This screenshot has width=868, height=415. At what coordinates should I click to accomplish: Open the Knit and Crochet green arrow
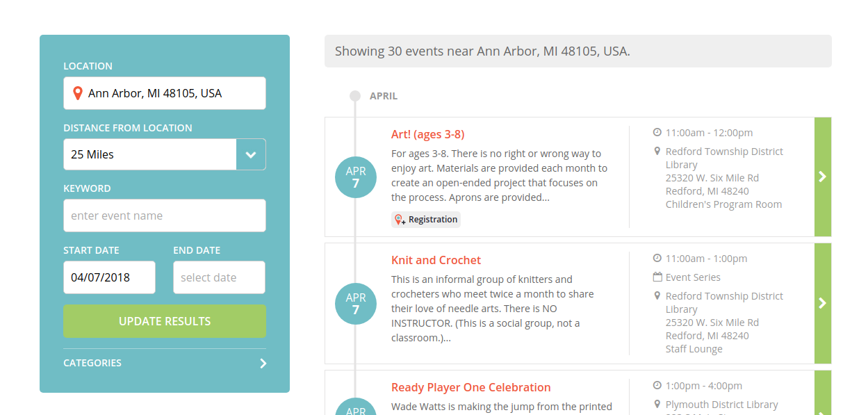pyautogui.click(x=823, y=303)
